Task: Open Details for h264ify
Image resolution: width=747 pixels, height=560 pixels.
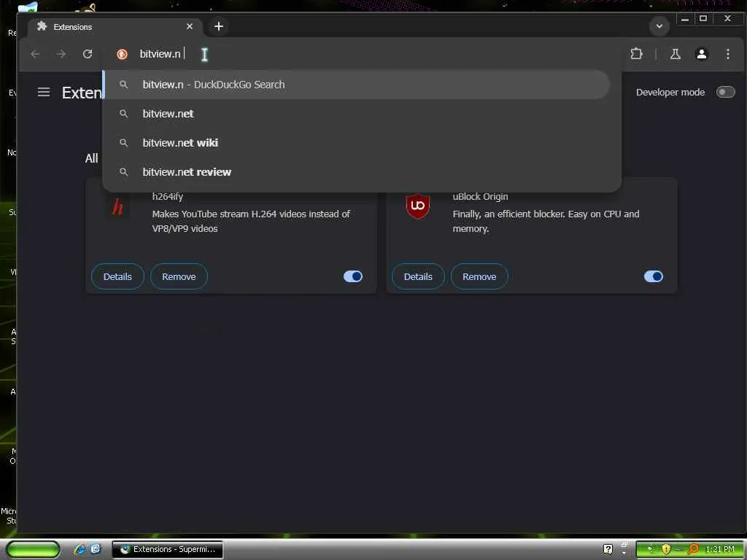Action: tap(117, 276)
